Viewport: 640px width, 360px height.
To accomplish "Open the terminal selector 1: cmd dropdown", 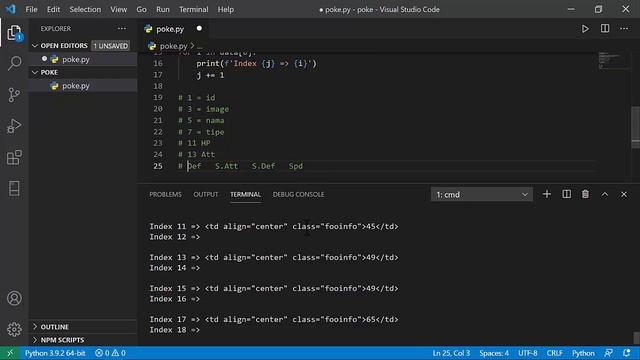I will click(482, 195).
